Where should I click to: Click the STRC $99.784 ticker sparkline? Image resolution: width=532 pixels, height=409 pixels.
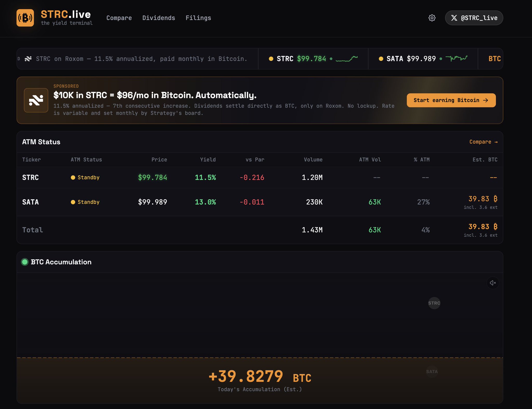pos(347,59)
